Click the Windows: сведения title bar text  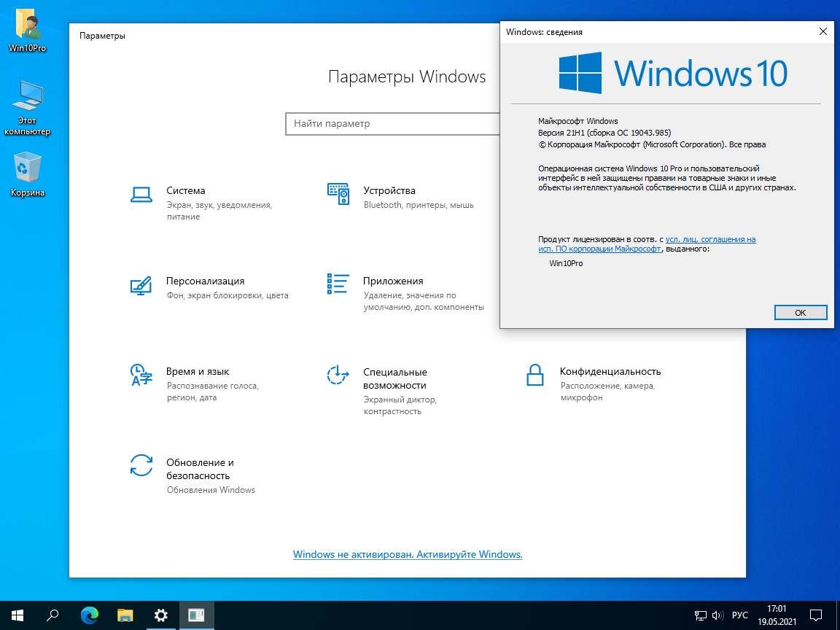click(544, 32)
